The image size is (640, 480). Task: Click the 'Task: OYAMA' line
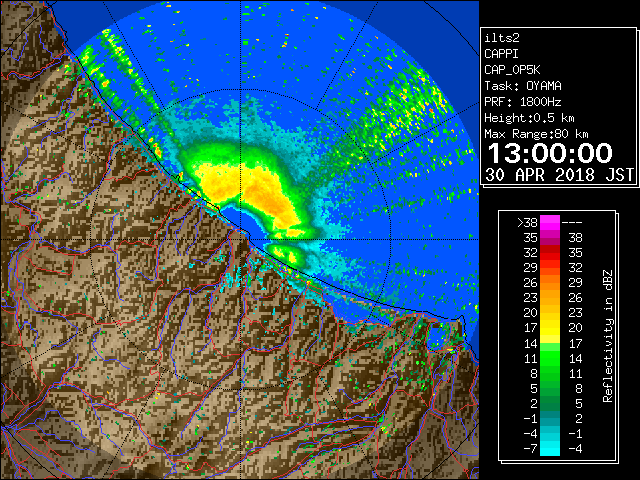pyautogui.click(x=523, y=86)
